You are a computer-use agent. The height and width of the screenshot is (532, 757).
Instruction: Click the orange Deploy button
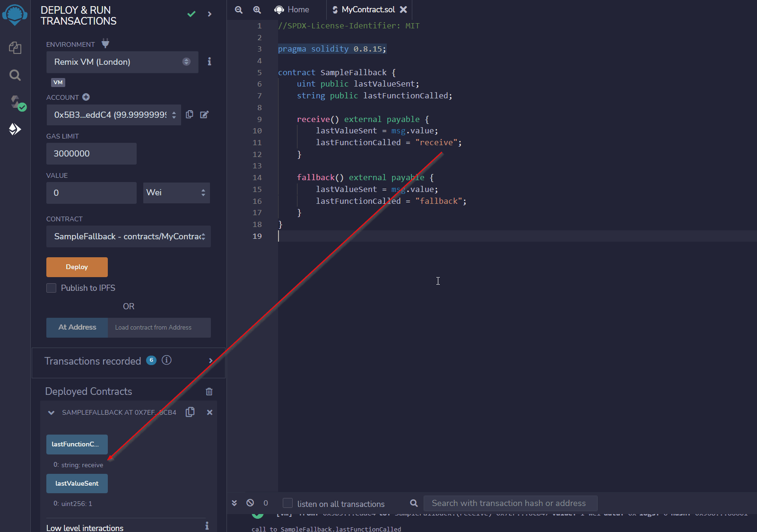(x=77, y=267)
